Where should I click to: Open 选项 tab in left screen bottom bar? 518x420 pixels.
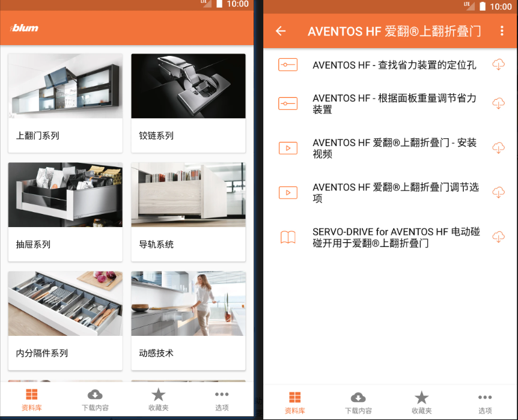(222, 400)
